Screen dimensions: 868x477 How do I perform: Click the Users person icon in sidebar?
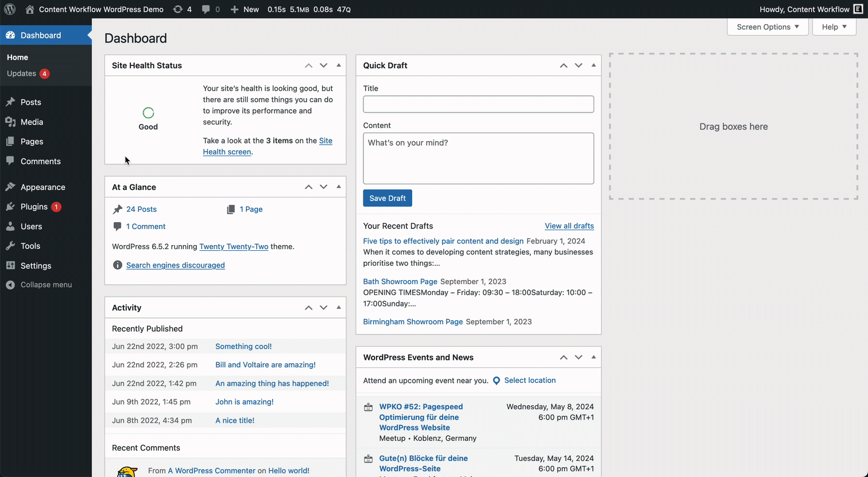click(10, 226)
